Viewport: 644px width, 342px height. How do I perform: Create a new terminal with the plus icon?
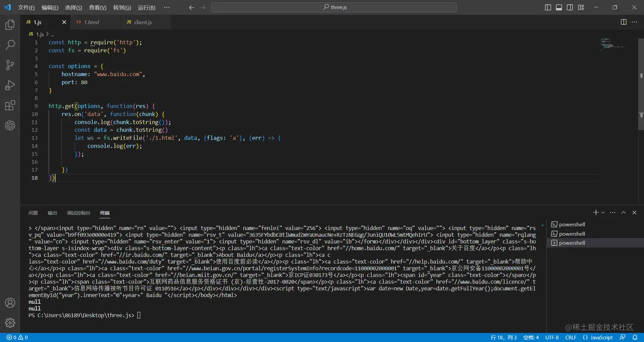click(596, 213)
